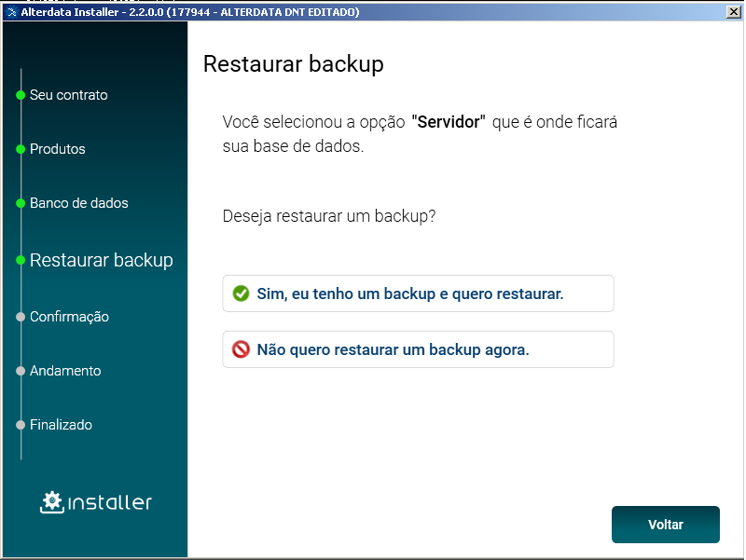
Task: Select the 'Banco de dados' step
Action: point(79,203)
